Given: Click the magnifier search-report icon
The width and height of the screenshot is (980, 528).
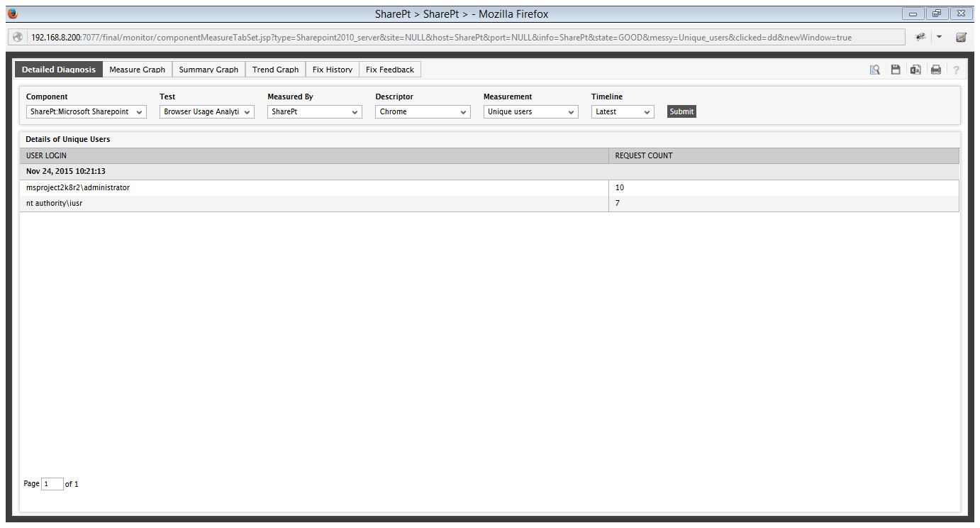Looking at the screenshot, I should pyautogui.click(x=875, y=70).
